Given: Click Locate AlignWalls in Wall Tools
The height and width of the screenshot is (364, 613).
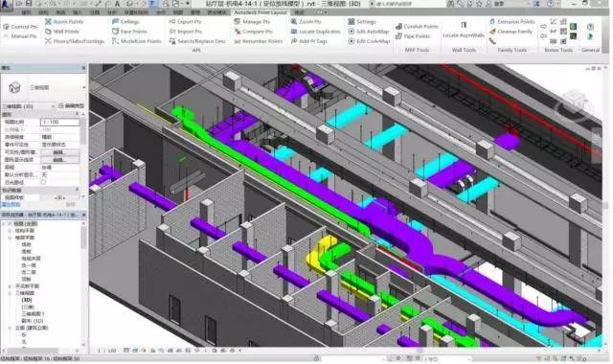Looking at the screenshot, I should click(x=464, y=30).
